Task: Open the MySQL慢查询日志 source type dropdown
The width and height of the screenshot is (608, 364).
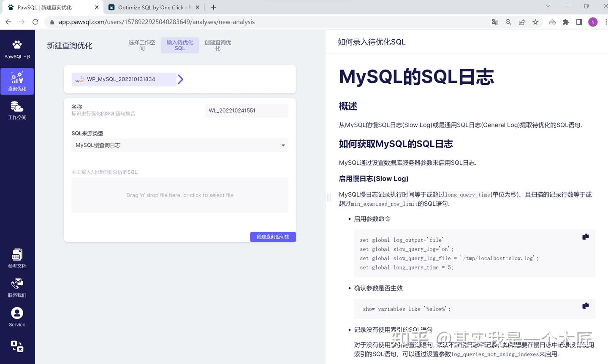Action: click(282, 145)
